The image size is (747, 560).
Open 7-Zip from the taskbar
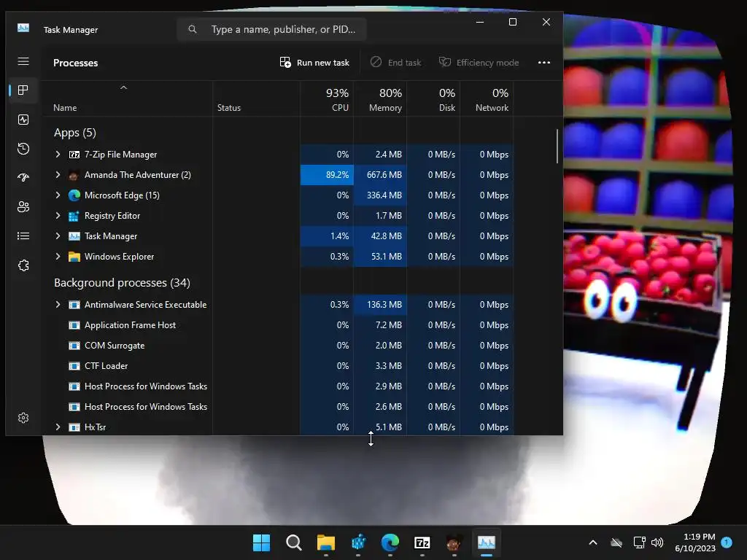coord(422,542)
